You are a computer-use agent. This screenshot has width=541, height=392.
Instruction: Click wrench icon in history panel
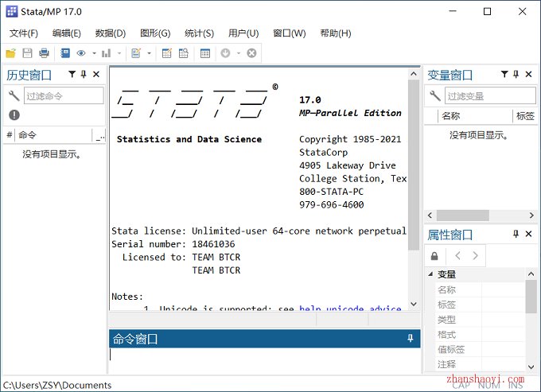(x=14, y=95)
